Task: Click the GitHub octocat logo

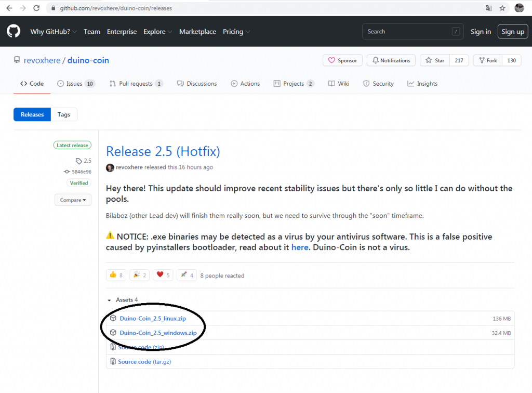Action: [x=14, y=31]
